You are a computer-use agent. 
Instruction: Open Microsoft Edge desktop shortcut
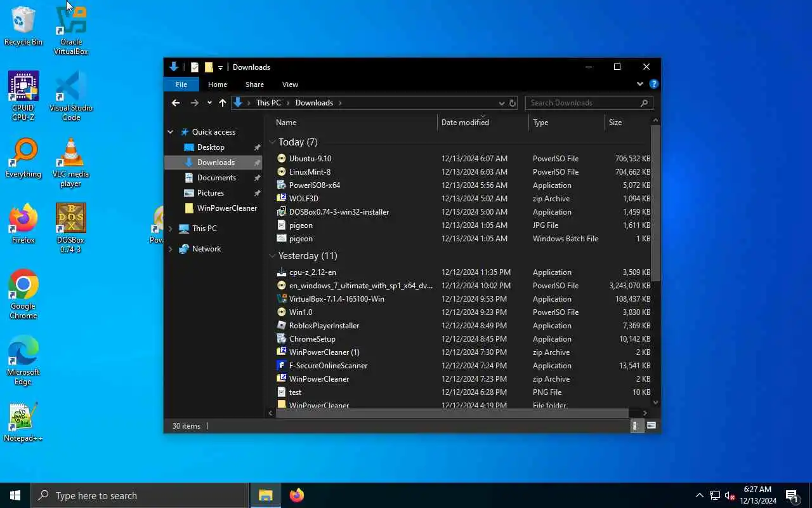tap(23, 360)
